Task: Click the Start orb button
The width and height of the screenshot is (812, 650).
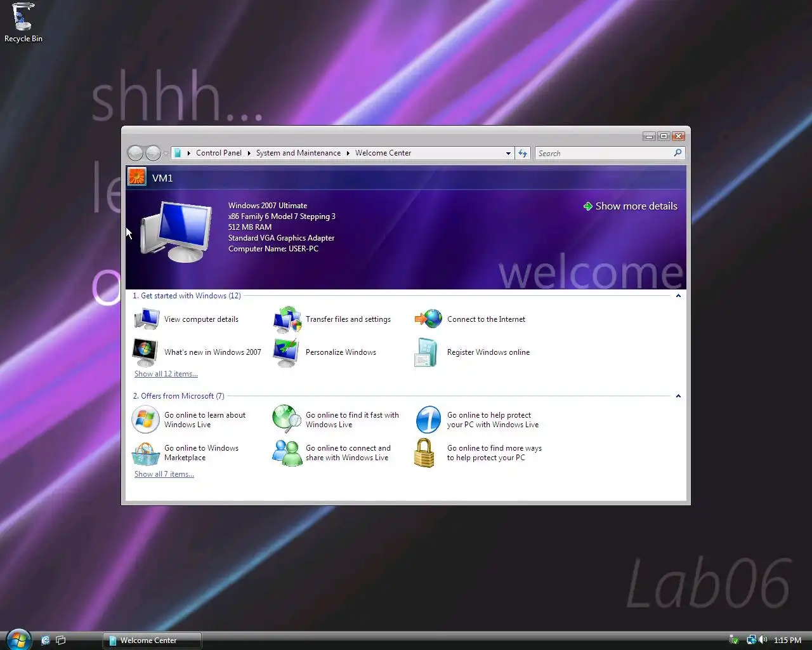Action: pyautogui.click(x=18, y=639)
